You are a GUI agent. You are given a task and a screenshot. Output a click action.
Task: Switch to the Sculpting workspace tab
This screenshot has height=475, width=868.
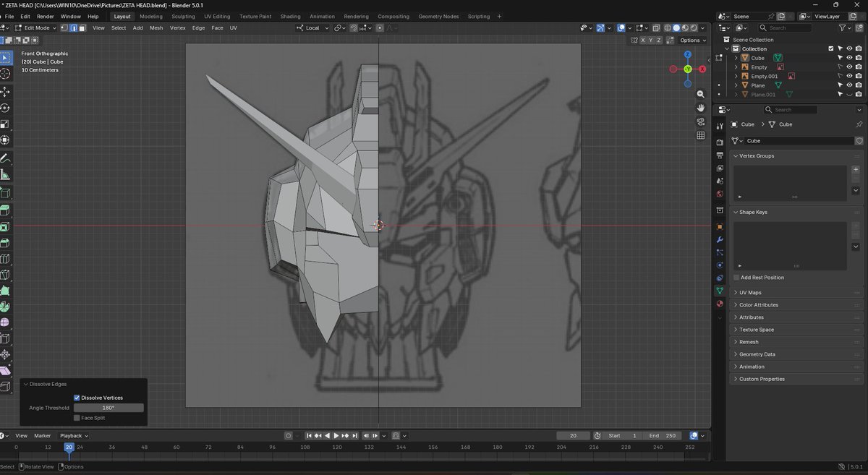point(183,16)
